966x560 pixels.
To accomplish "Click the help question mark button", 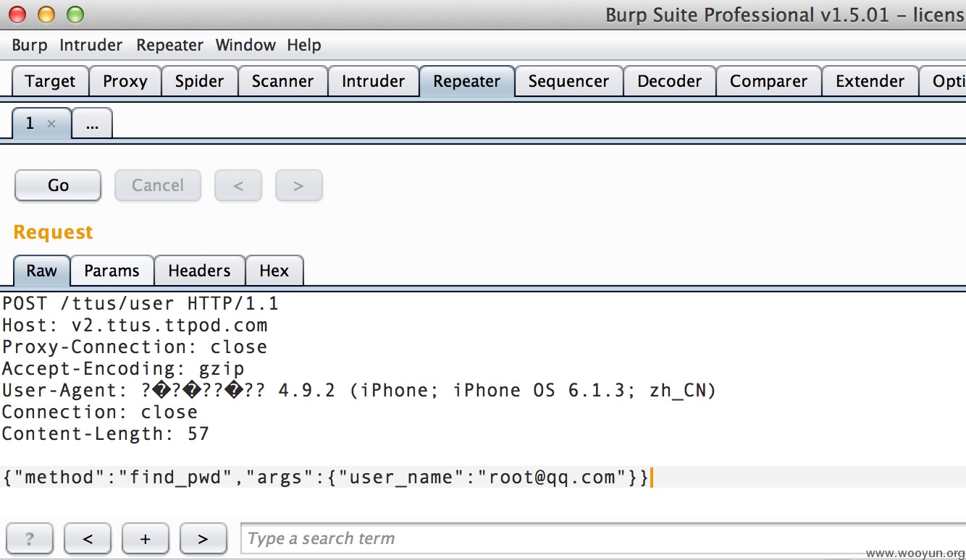I will click(29, 538).
